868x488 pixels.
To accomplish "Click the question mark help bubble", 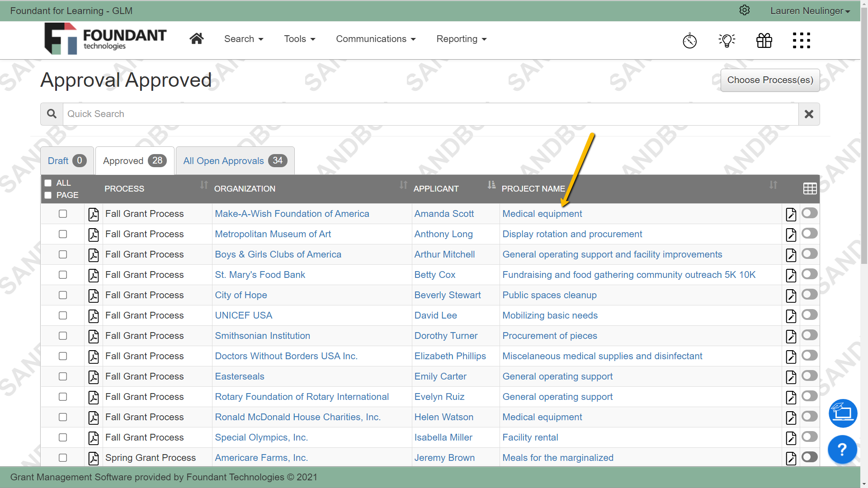I will 842,449.
